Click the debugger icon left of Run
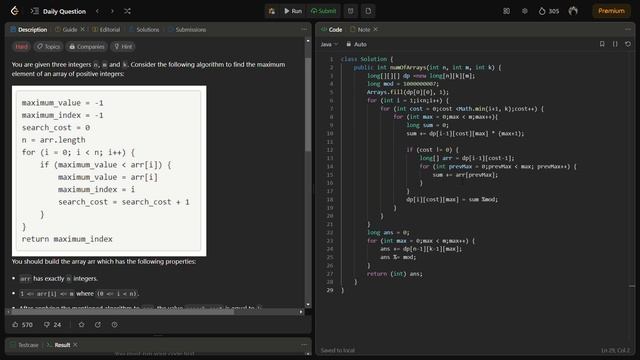The height and width of the screenshot is (360, 640). coord(271,11)
